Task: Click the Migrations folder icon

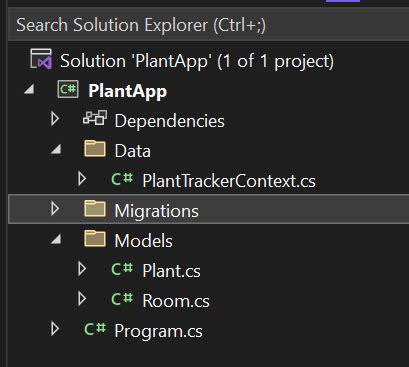Action: [95, 209]
